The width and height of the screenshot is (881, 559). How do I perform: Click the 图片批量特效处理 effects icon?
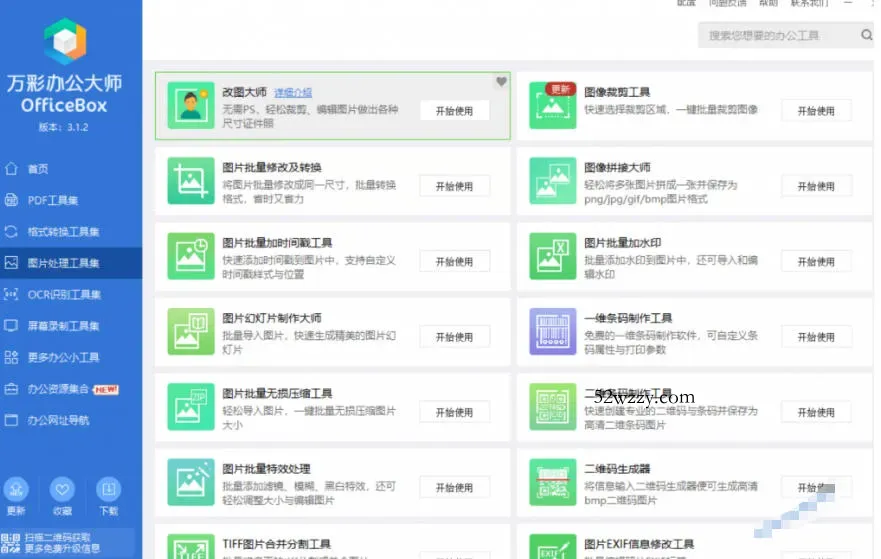190,482
